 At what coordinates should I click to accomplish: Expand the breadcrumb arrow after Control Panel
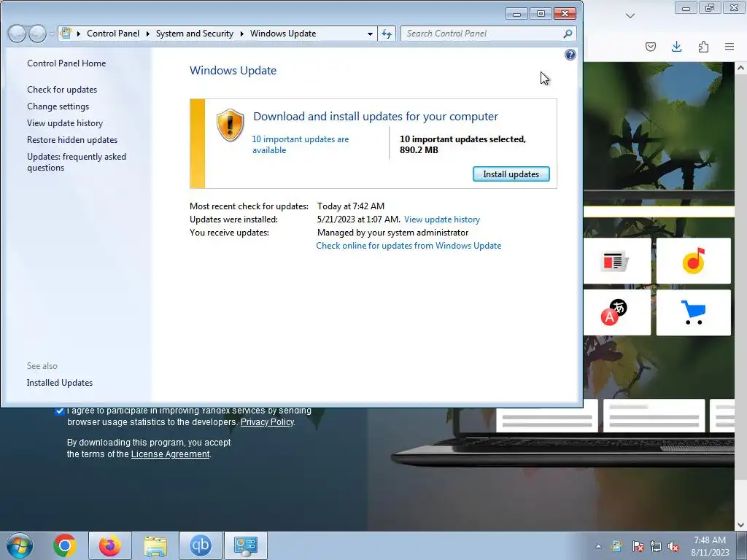click(x=147, y=34)
